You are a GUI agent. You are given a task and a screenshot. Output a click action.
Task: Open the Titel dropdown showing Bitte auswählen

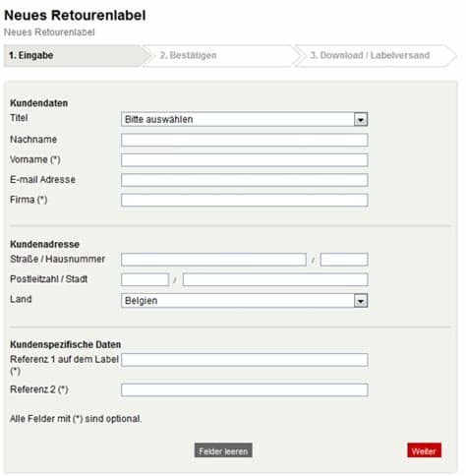click(244, 119)
